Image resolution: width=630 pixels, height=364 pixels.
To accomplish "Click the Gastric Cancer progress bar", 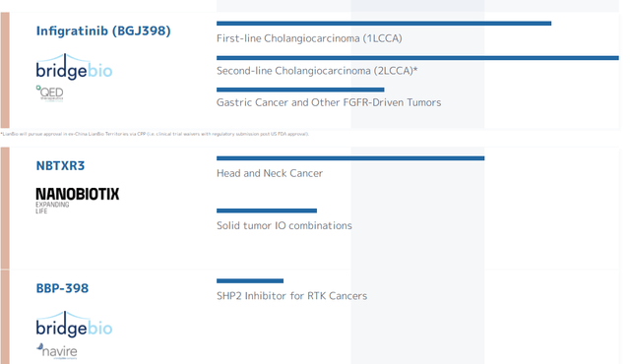I will point(300,90).
